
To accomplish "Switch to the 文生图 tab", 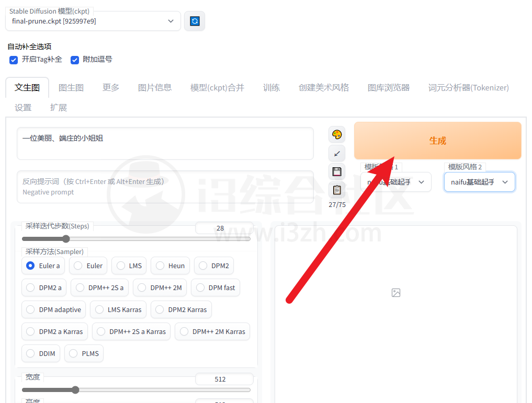I will point(27,87).
